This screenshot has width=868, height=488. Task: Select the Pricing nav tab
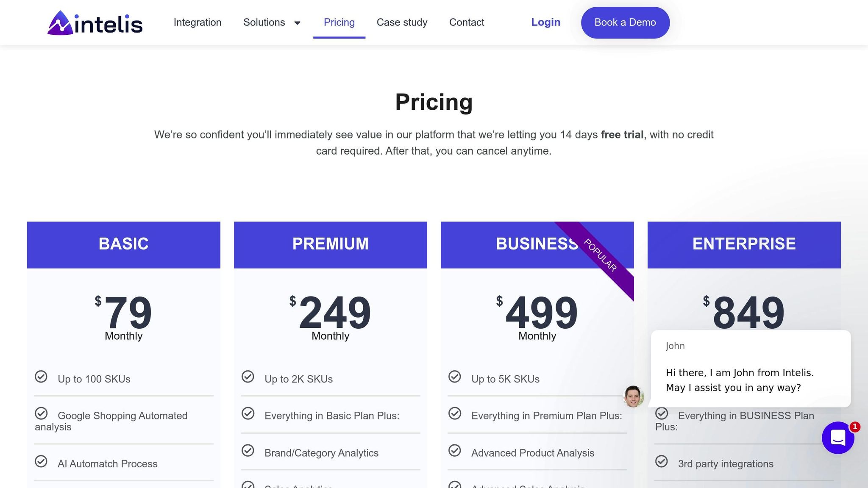coord(339,22)
